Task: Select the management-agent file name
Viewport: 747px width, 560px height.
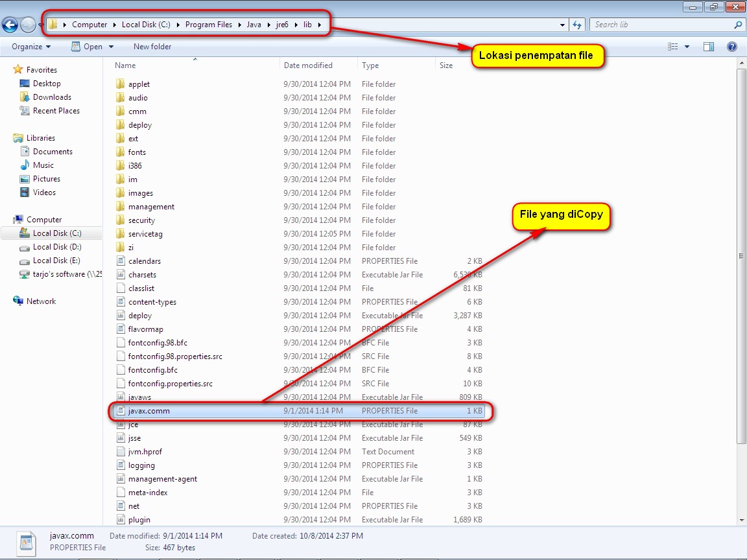Action: [x=163, y=479]
